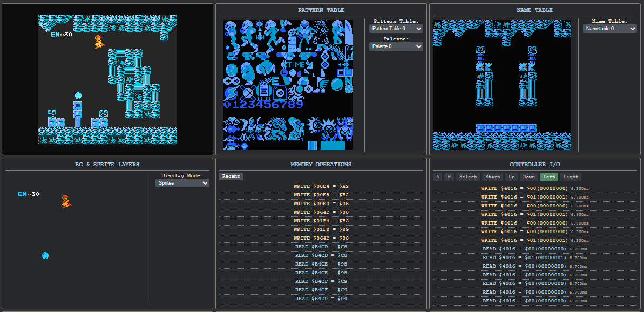
Task: Open the Pattern Table selector dropdown
Action: [395, 29]
